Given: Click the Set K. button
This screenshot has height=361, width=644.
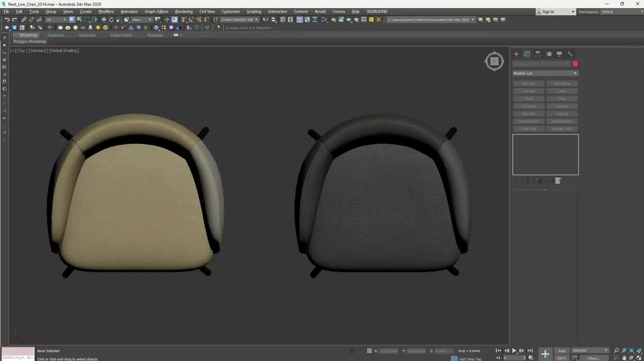Looking at the screenshot, I should [x=562, y=358].
